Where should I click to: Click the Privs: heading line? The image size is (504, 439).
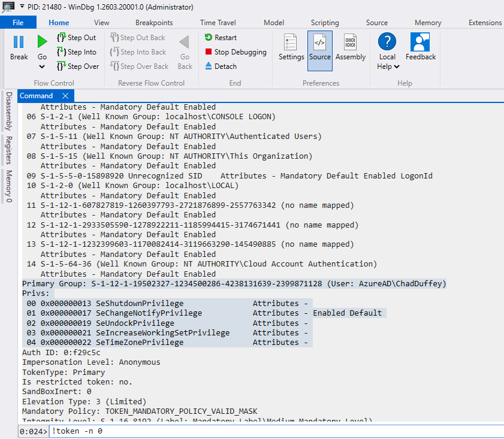click(35, 293)
